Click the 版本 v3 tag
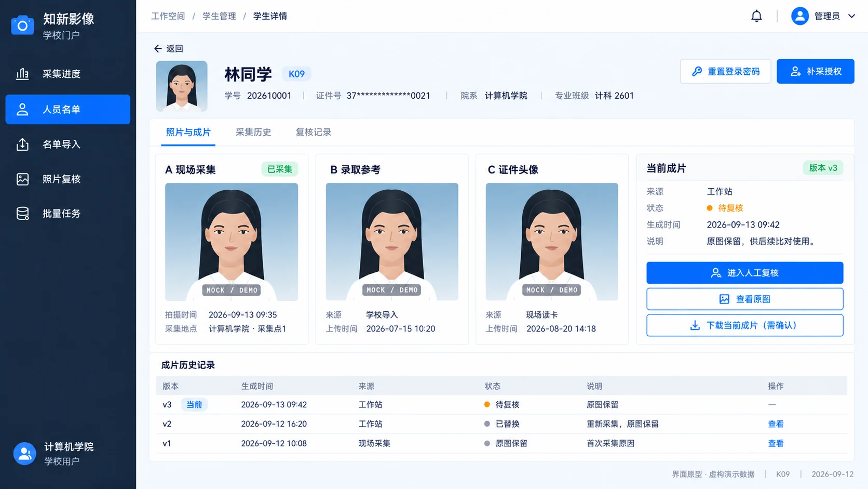The height and width of the screenshot is (489, 868). [x=823, y=168]
